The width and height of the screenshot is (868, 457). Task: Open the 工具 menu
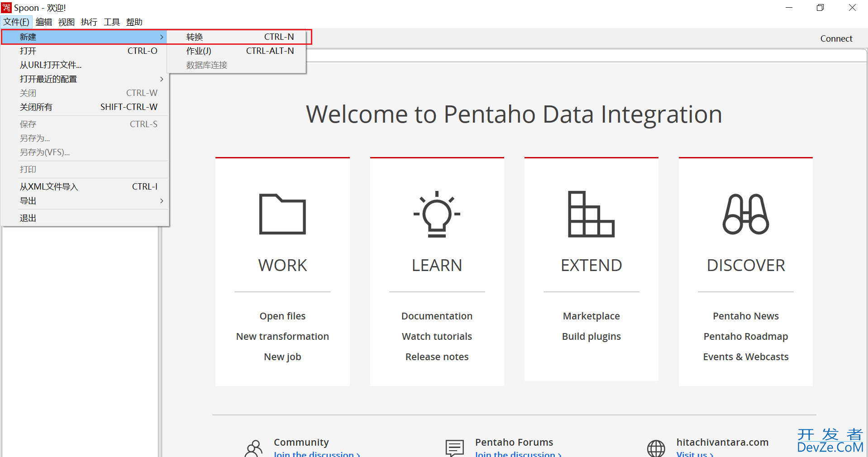pos(112,22)
